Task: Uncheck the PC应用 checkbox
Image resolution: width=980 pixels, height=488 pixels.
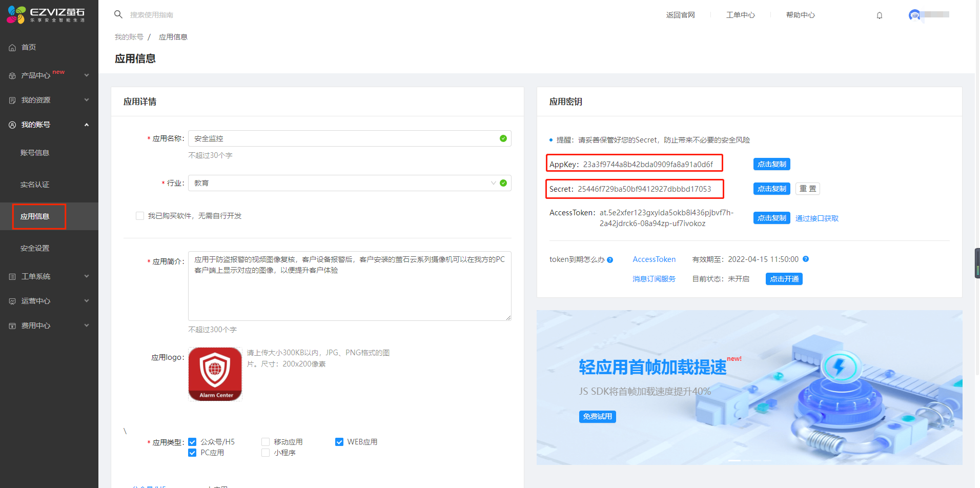Action: [x=192, y=453]
